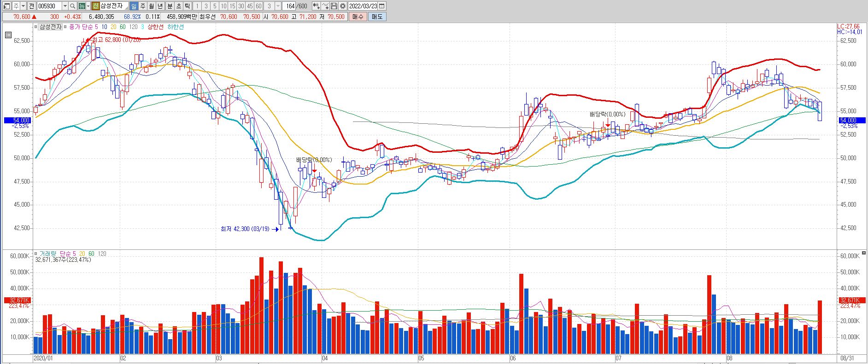Click the 삼성전자 stock name field
The width and height of the screenshot is (868, 364).
pos(114,6)
